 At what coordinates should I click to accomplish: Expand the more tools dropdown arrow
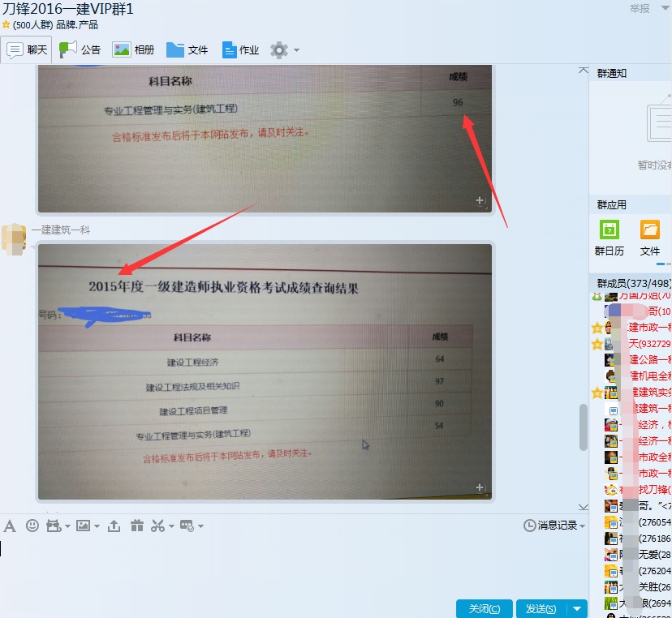click(200, 526)
